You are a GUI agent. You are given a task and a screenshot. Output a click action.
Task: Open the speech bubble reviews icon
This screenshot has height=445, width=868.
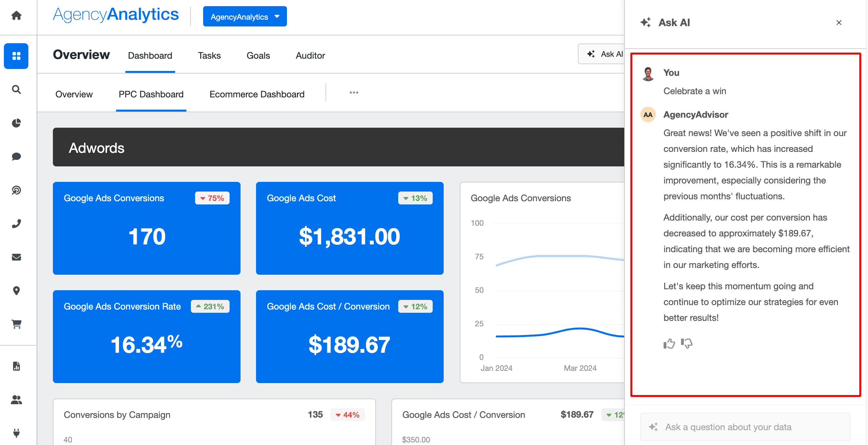tap(16, 157)
